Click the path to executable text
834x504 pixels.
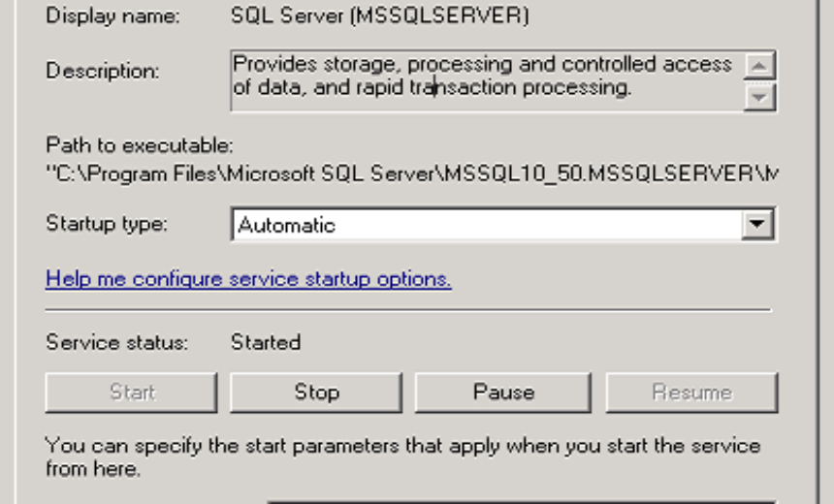point(412,173)
